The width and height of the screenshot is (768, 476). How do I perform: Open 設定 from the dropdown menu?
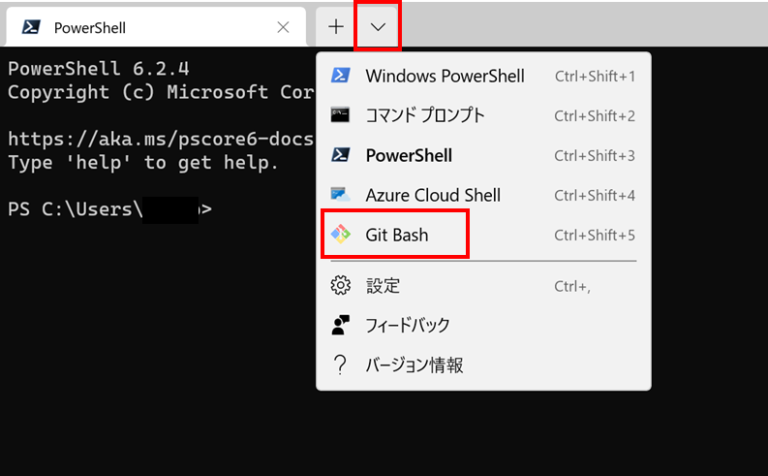(x=383, y=286)
